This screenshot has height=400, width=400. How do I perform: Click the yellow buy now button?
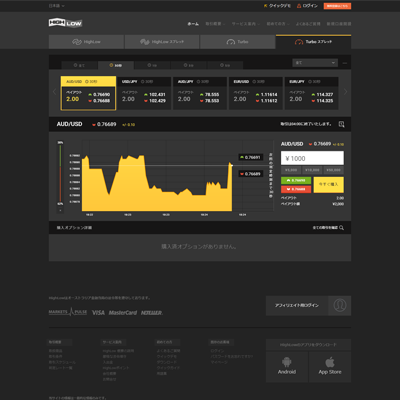point(329,185)
